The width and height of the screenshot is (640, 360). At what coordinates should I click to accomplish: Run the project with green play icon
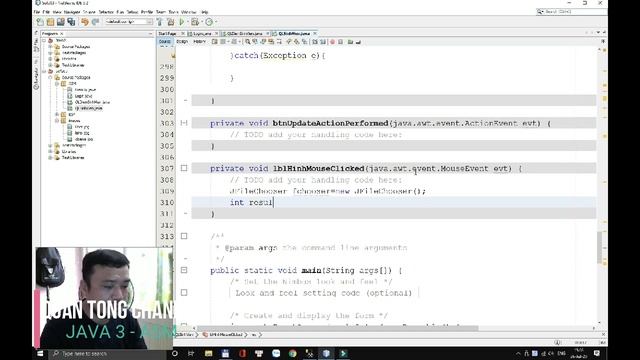tap(182, 22)
